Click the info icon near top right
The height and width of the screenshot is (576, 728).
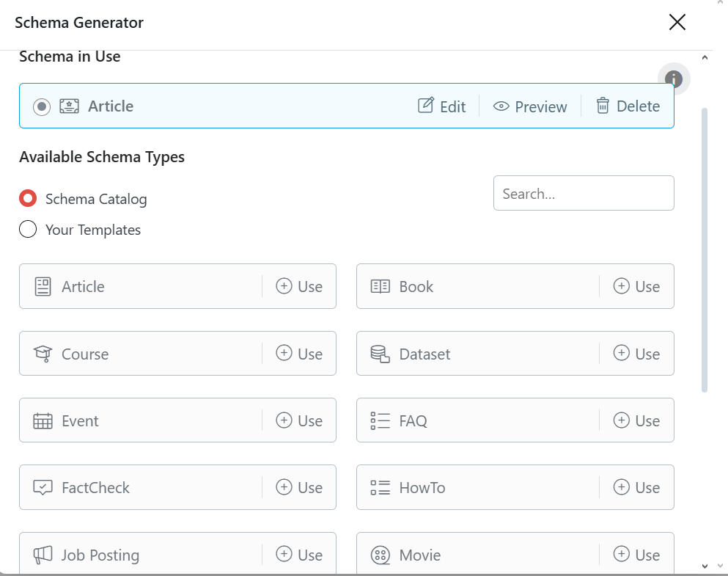[674, 79]
